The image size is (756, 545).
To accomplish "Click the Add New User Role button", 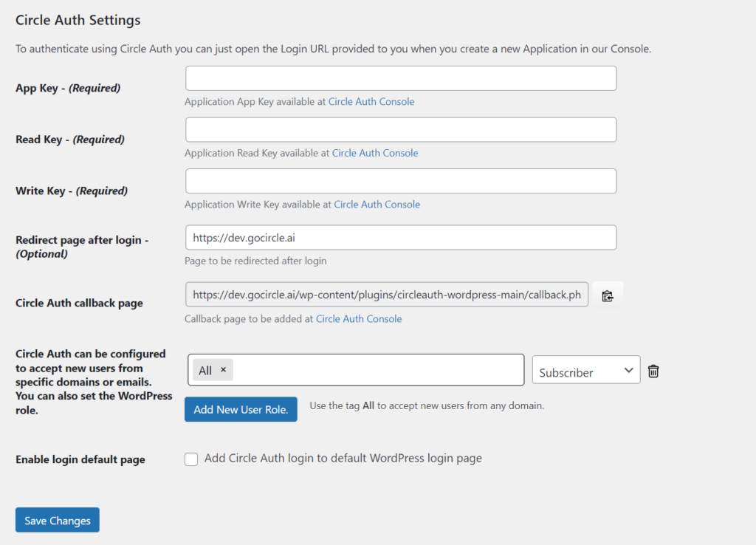I will point(241,409).
